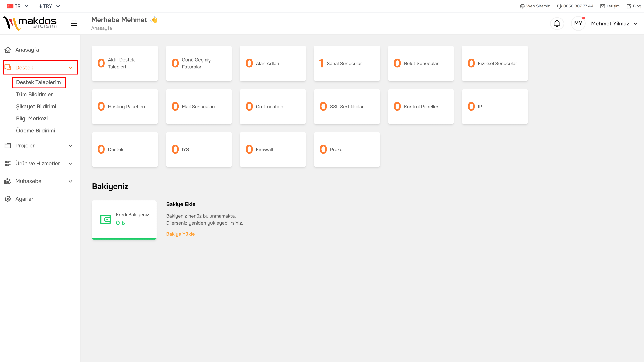Open the Blog link
Image resolution: width=644 pixels, height=362 pixels.
(637, 6)
